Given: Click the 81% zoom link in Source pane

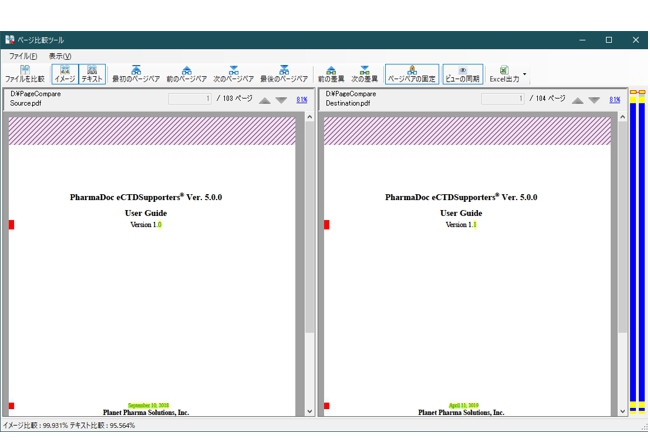Looking at the screenshot, I should coord(302,100).
